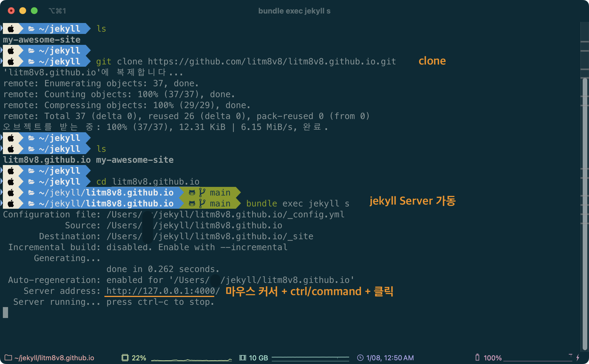The width and height of the screenshot is (589, 364).
Task: Click the green zoom window button
Action: tap(34, 11)
